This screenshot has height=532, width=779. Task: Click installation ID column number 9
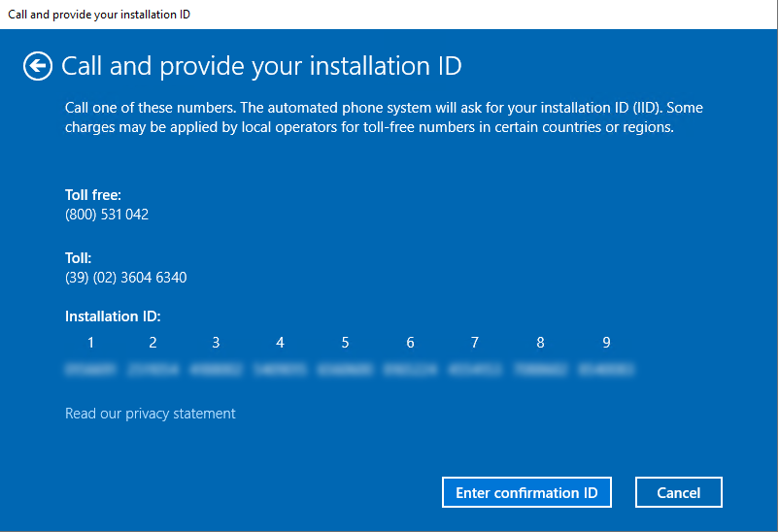[x=606, y=343]
